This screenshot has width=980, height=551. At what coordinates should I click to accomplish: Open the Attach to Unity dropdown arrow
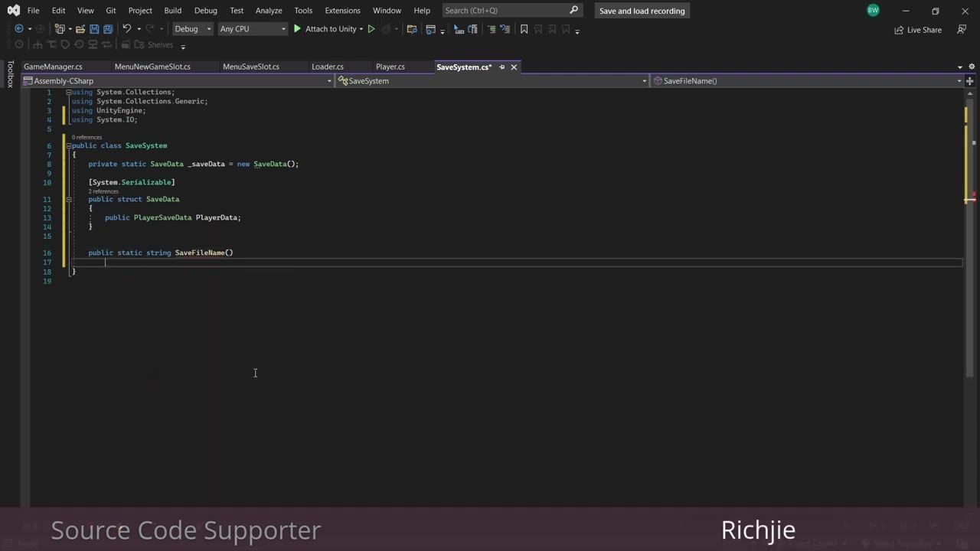tap(361, 29)
